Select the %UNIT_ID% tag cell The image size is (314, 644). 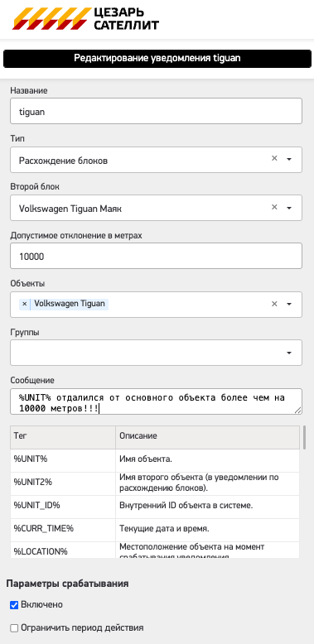(x=63, y=507)
